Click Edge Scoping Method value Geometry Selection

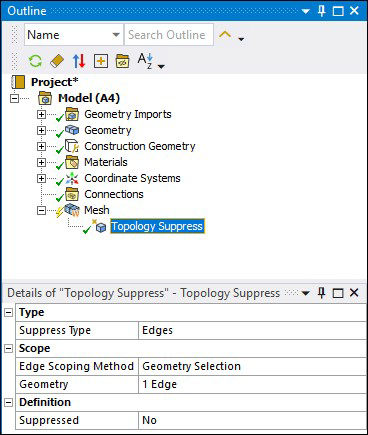252,366
